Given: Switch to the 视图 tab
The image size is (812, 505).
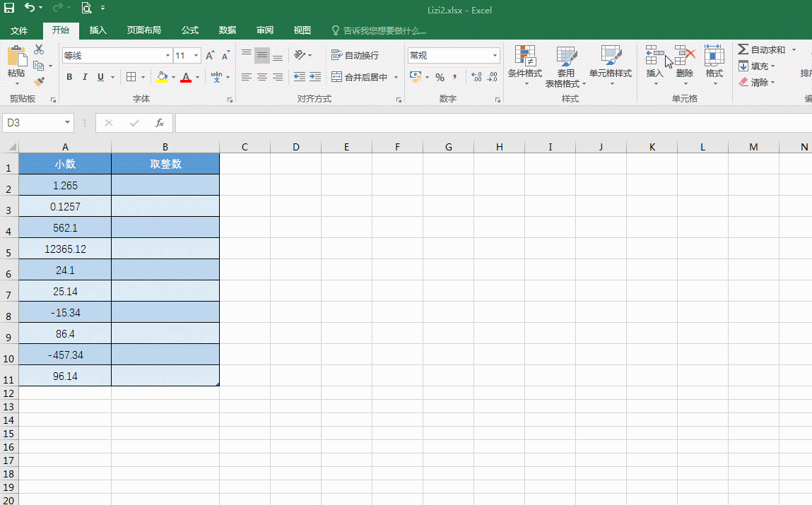Looking at the screenshot, I should click(x=302, y=30).
